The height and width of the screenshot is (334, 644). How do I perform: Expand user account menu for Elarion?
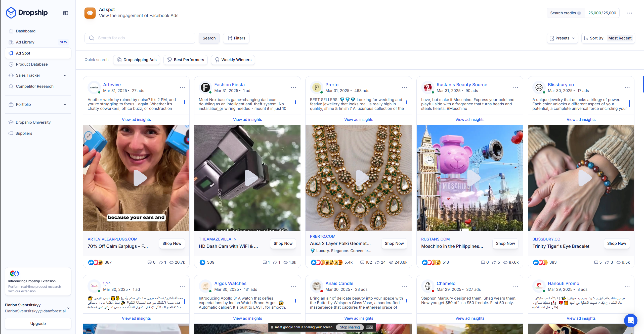coord(68,308)
